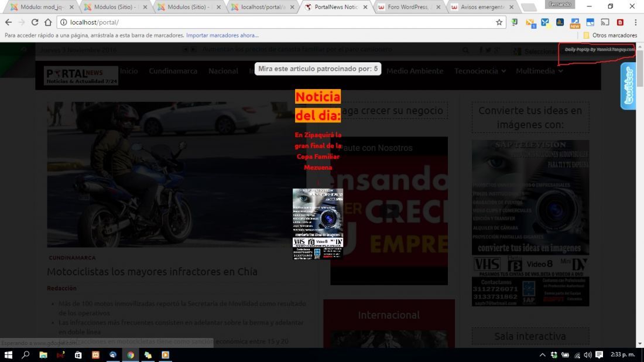Viewport: 644px width, 362px height.
Task: Switch to the Foro WordPress tab
Action: [x=409, y=7]
